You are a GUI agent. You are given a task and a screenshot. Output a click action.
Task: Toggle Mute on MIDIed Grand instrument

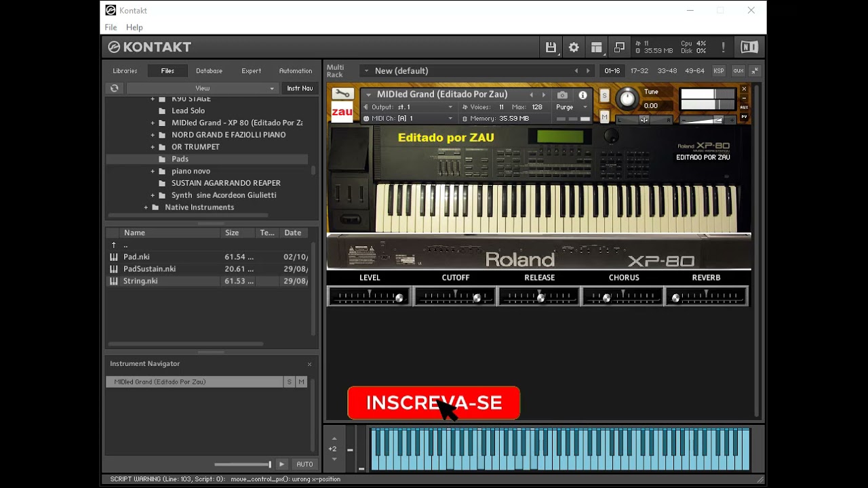[604, 117]
